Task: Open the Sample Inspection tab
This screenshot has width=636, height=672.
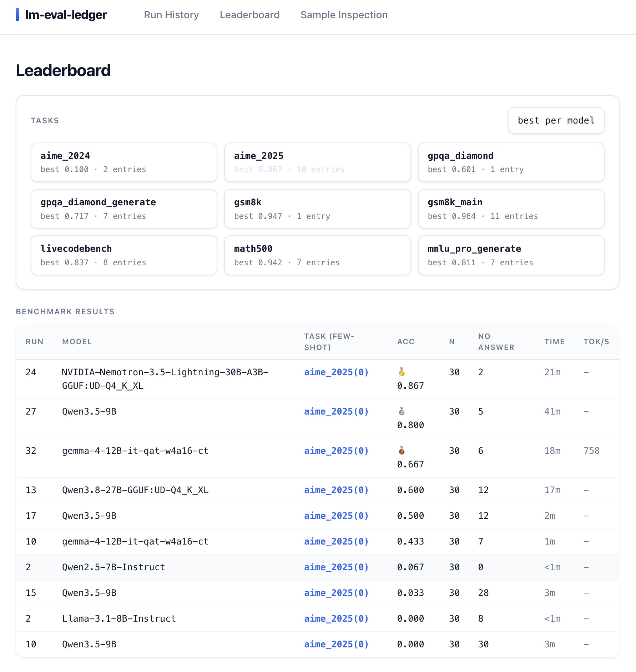Action: [344, 15]
